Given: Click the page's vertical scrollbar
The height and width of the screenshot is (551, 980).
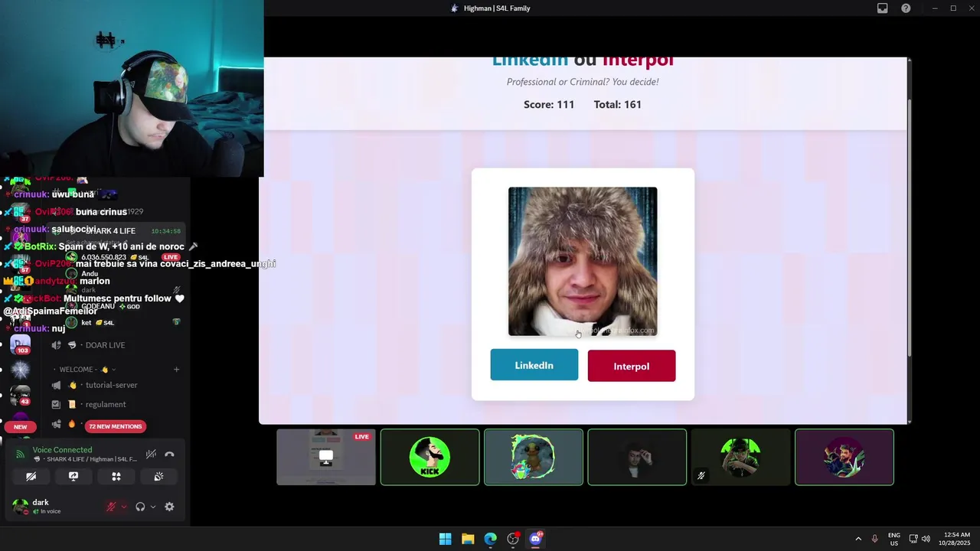Looking at the screenshot, I should tap(909, 230).
